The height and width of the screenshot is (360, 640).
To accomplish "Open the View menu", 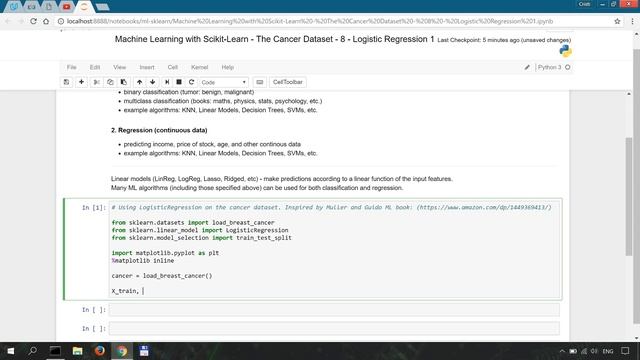I will 120,67.
